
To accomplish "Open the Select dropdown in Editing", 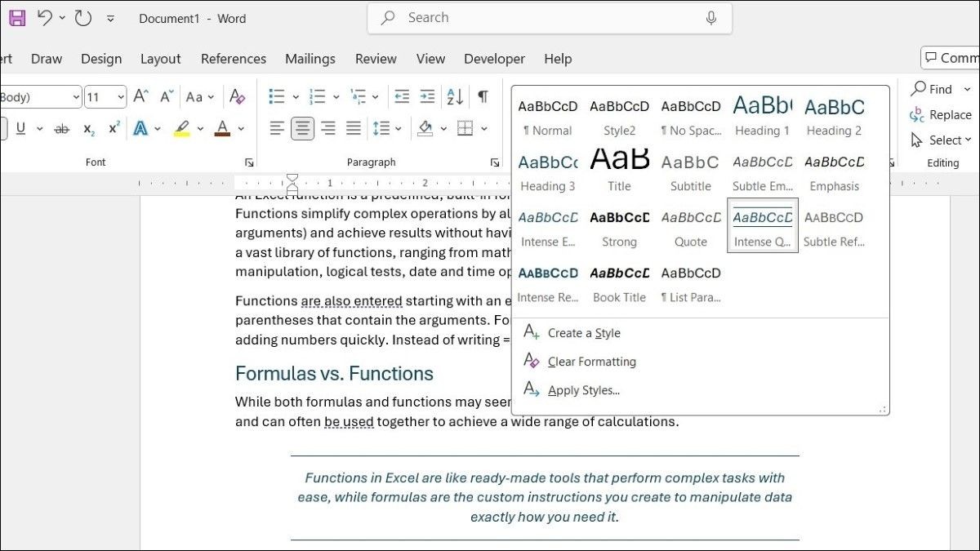I will pos(942,140).
